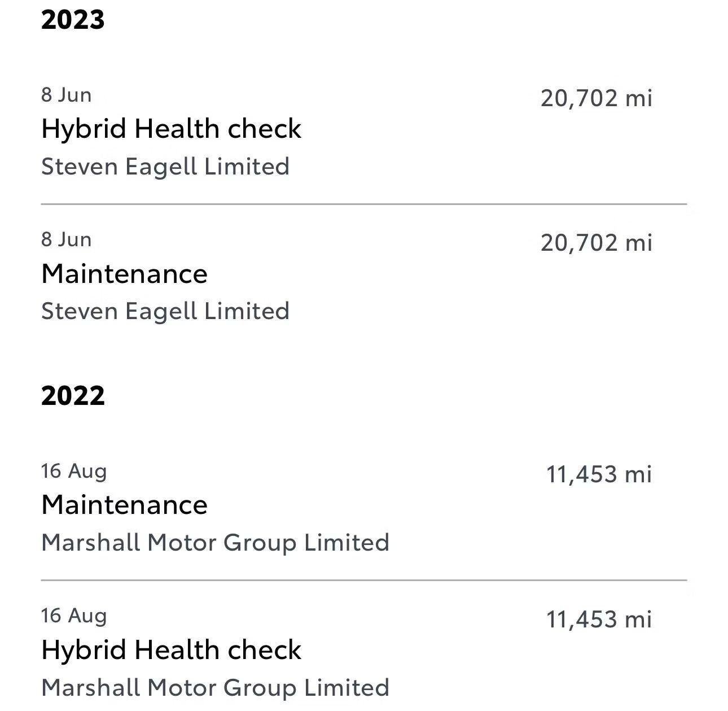Click Steven Eagell Limited under Hybrid Health check

(165, 167)
